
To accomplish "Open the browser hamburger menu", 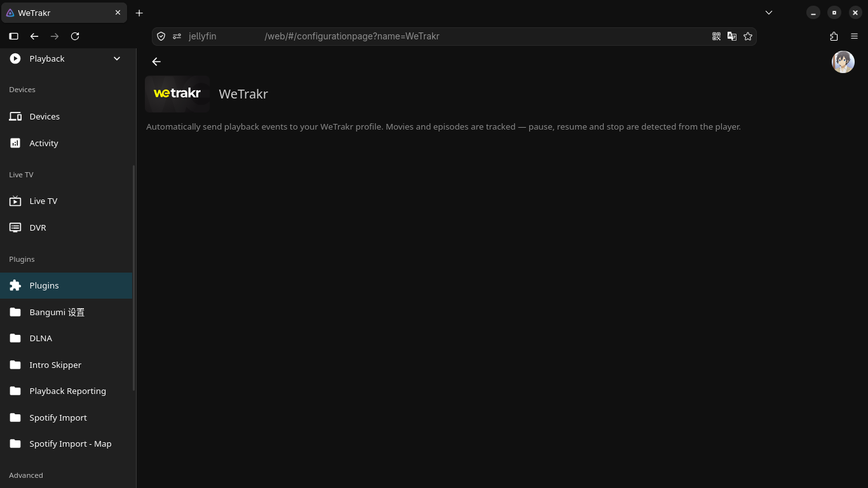I will 855,36.
